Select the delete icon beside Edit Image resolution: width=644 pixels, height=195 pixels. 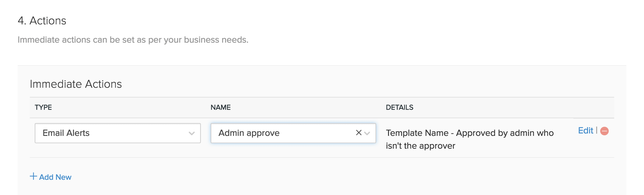604,131
